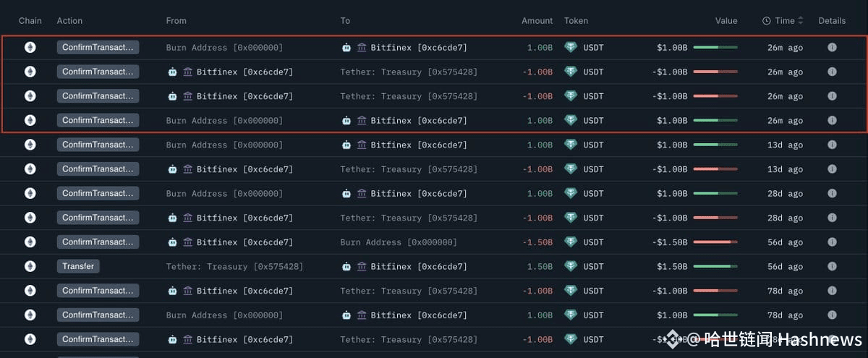Image resolution: width=868 pixels, height=358 pixels.
Task: Click the To column header
Action: (x=345, y=21)
